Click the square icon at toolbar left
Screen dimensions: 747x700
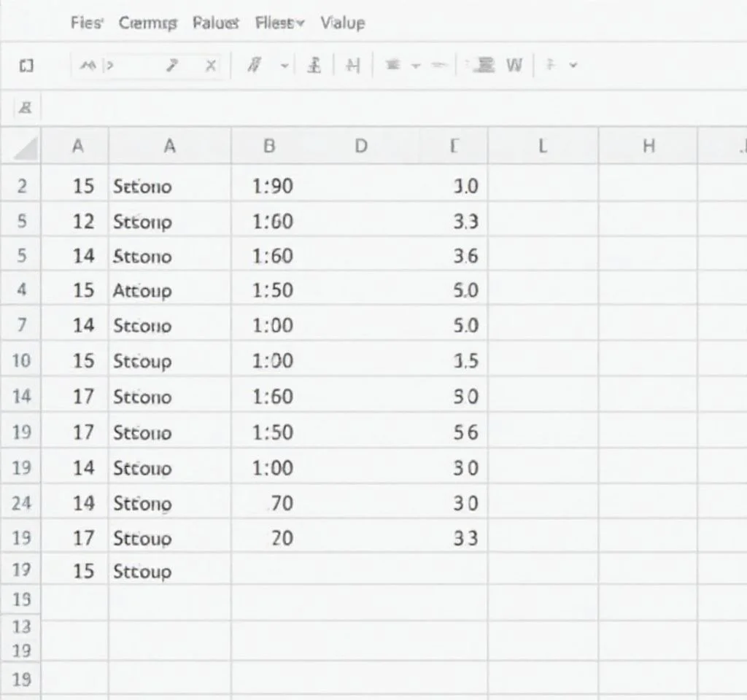(26, 66)
